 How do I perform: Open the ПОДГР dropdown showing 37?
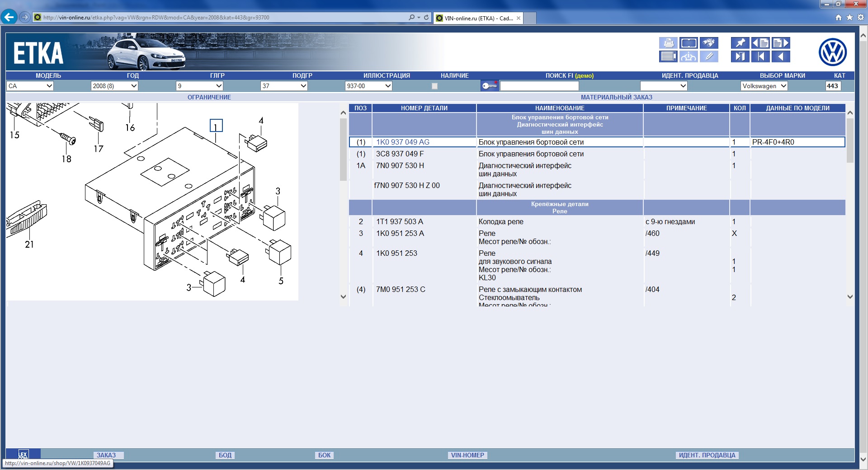pos(284,86)
